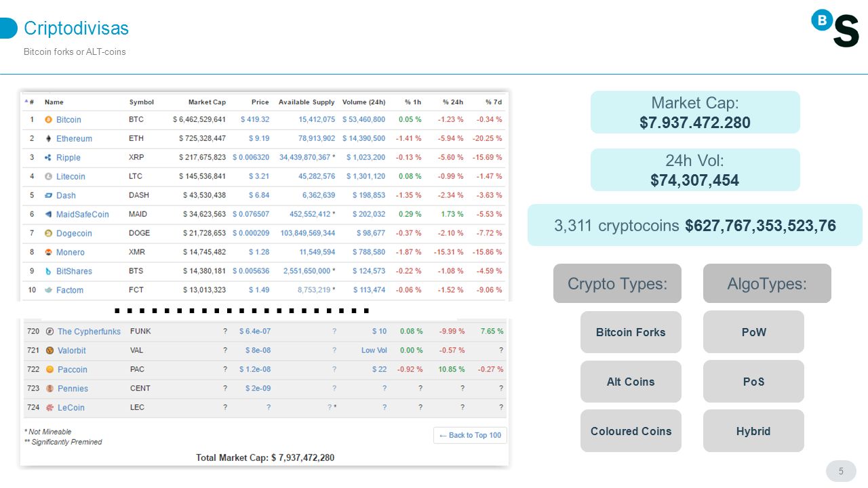
Task: Click the Ethereum diamond icon
Action: (x=48, y=138)
